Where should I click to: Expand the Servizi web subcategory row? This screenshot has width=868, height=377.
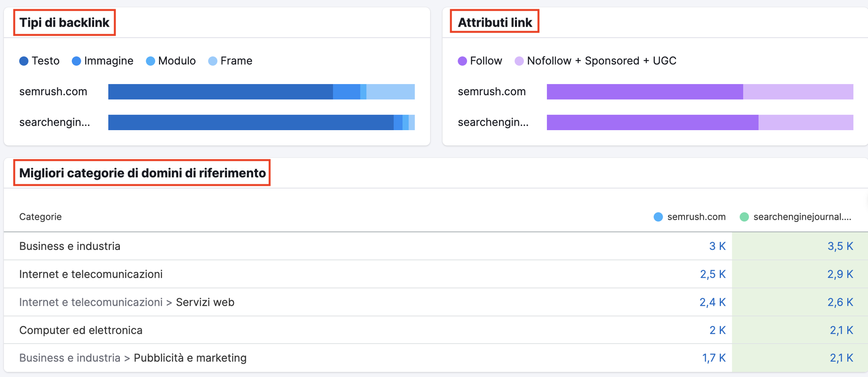pyautogui.click(x=205, y=302)
